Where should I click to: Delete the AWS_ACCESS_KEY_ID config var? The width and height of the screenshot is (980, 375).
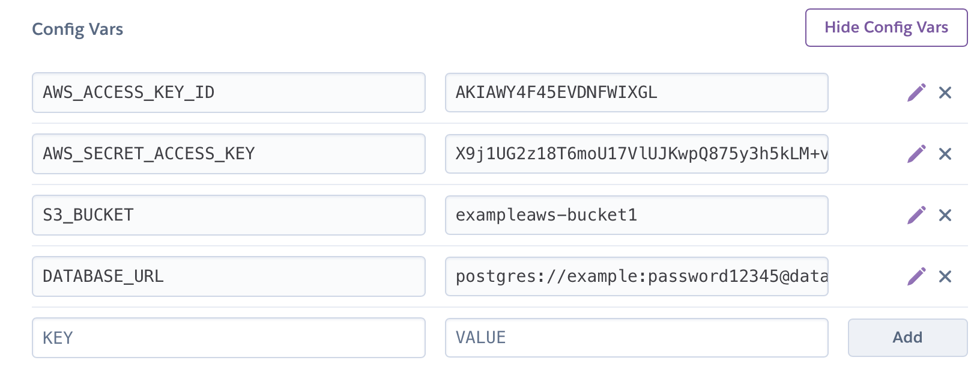[945, 93]
